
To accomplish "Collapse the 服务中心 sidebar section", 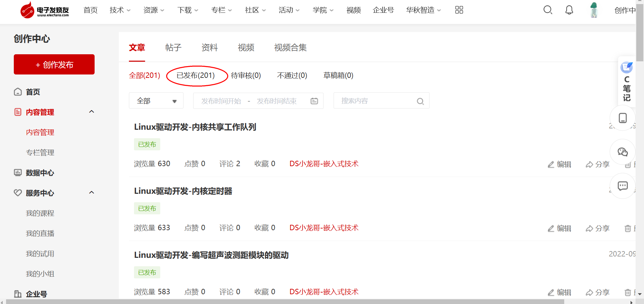I will 92,192.
